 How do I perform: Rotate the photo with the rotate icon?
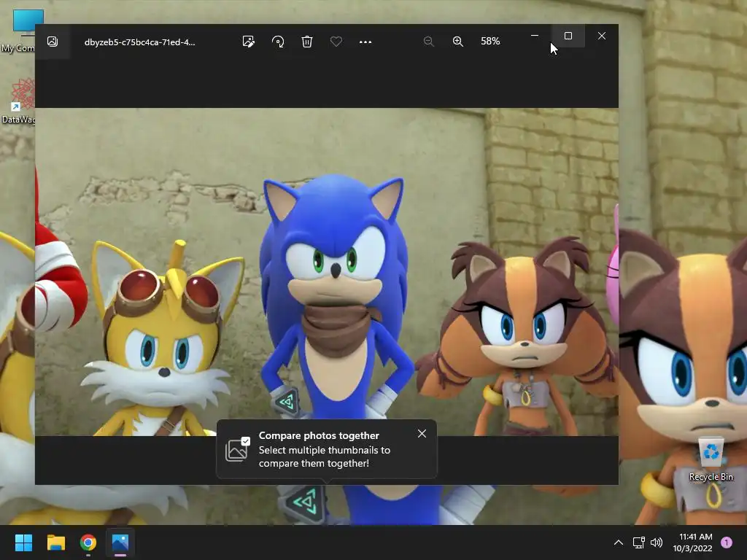[x=278, y=42]
